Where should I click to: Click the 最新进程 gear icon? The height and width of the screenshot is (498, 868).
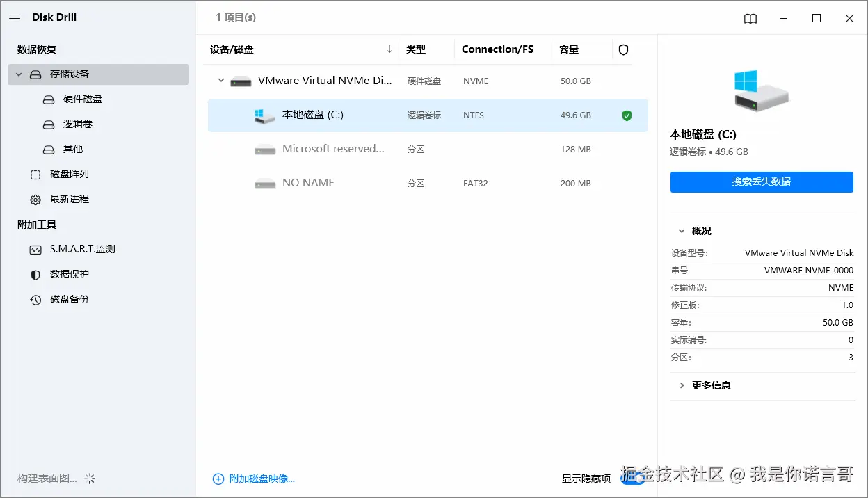[35, 200]
